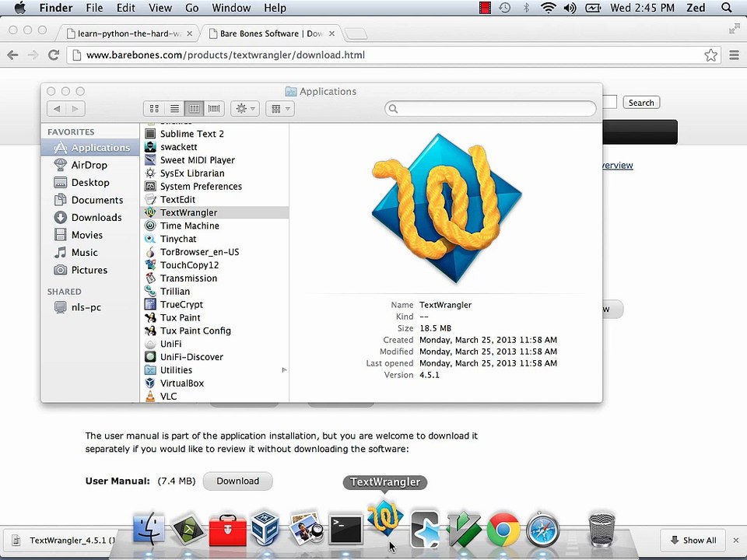Switch Finder to icon view
747x560 pixels.
coord(154,109)
